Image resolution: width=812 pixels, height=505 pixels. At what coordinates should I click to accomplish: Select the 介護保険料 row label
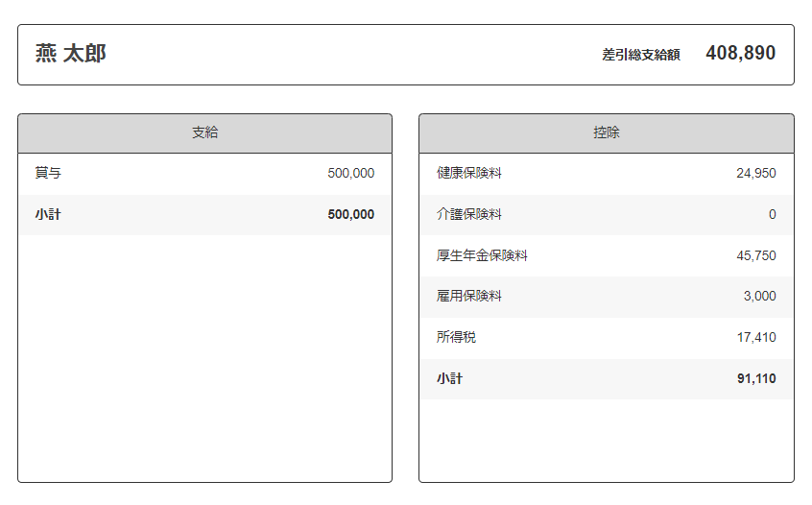tap(469, 214)
